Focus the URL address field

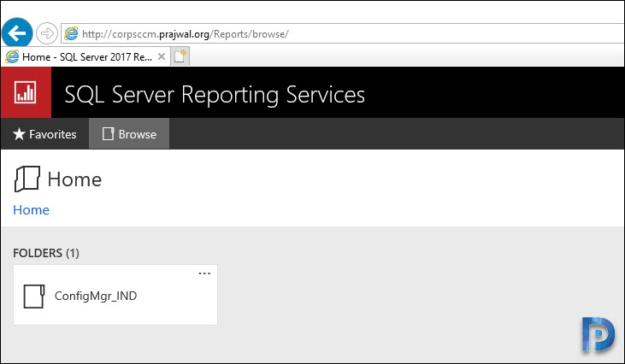tap(343, 34)
